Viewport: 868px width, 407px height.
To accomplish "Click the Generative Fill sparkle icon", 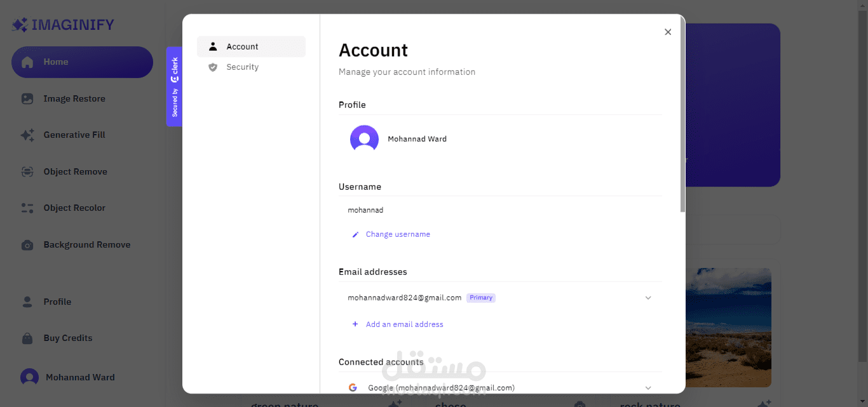I will (x=27, y=135).
